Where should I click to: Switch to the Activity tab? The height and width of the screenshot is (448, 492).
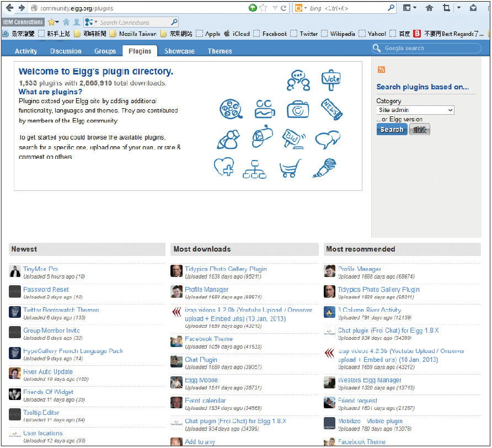click(26, 51)
